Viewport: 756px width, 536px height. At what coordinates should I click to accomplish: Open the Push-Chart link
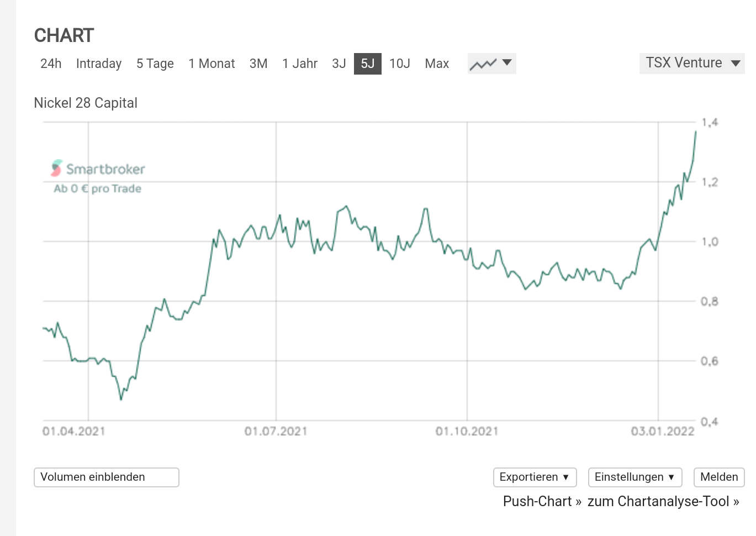pos(542,501)
